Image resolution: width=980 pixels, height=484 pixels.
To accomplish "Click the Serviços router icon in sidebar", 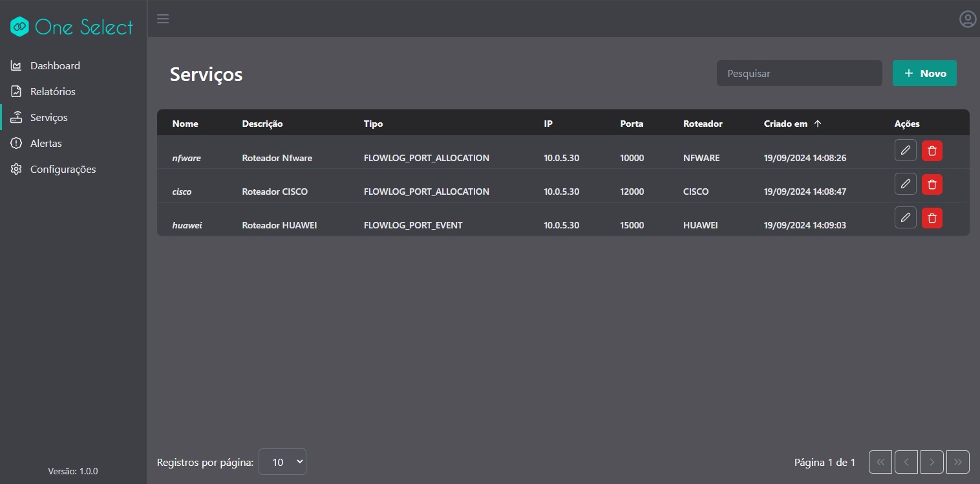I will pos(17,117).
